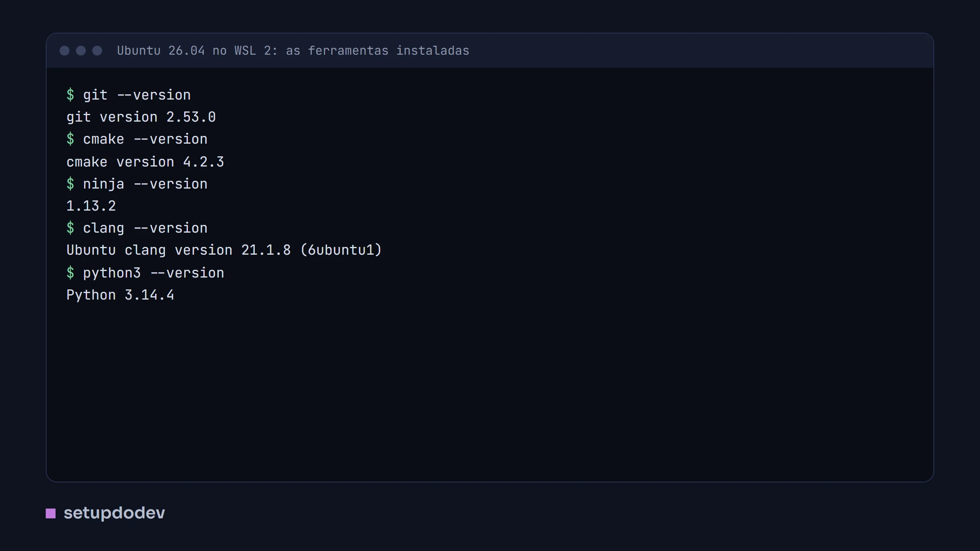Select 'Ubuntu clang version 21.1.8 (6ubuntu1)'

[x=224, y=250]
